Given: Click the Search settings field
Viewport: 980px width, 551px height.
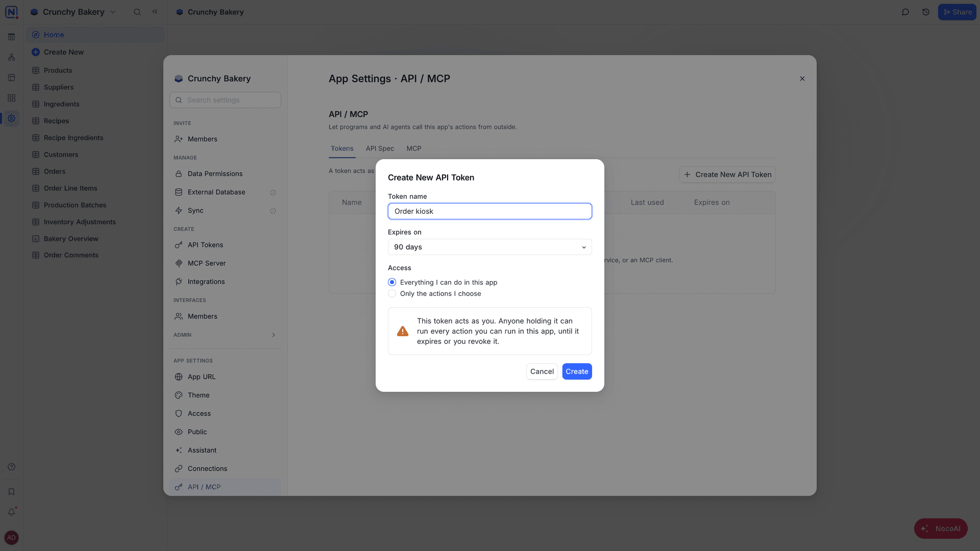Looking at the screenshot, I should [225, 100].
